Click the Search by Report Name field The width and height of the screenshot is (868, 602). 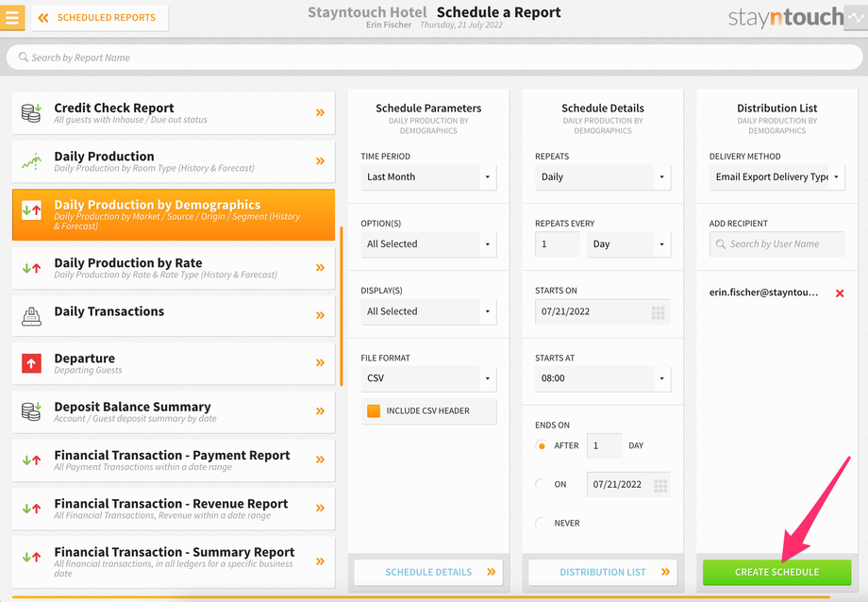[x=434, y=57]
